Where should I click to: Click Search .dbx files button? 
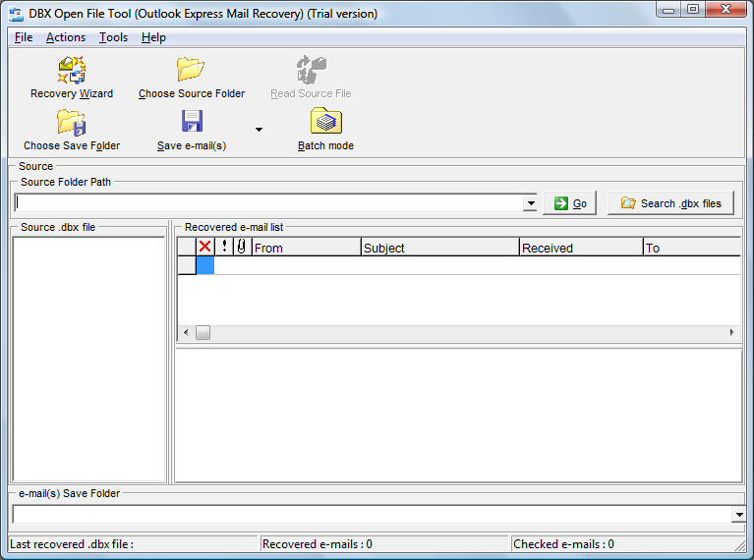coord(670,203)
